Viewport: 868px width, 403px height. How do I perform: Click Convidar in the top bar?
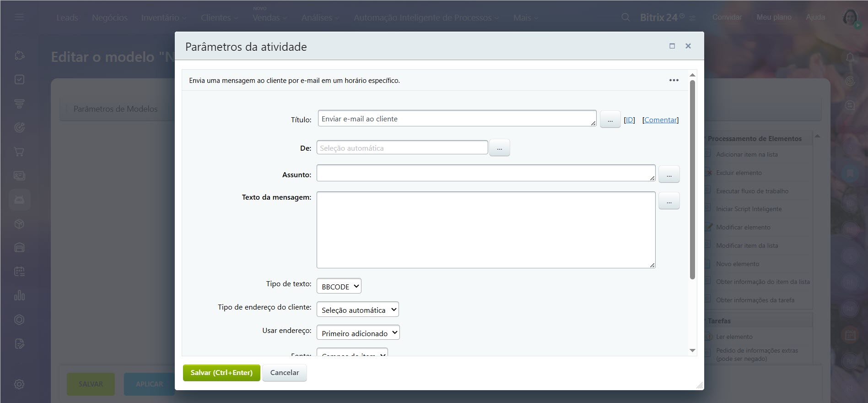point(727,17)
